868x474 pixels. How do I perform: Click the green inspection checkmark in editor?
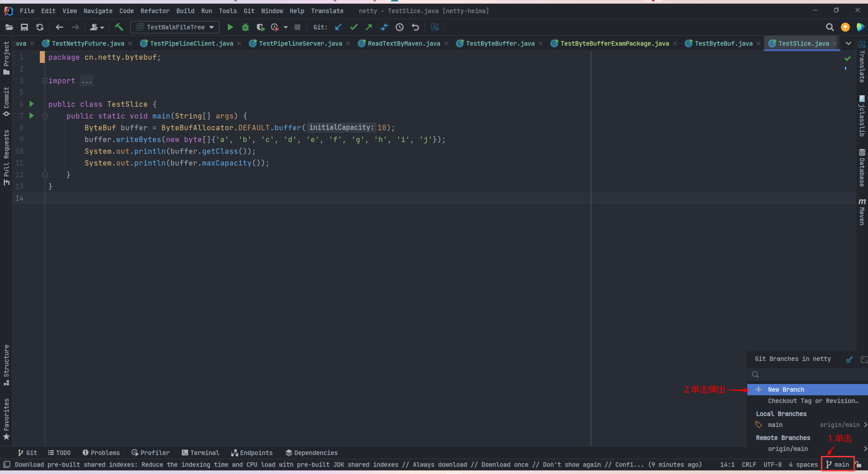[848, 58]
